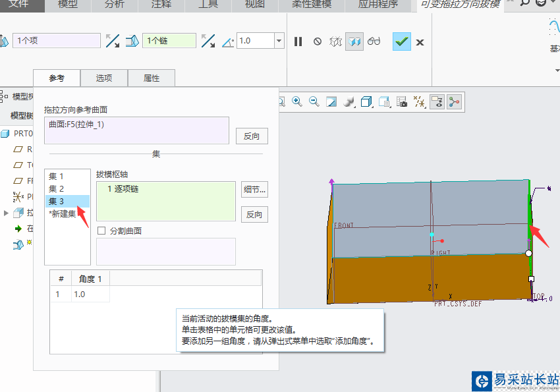Open the view manager cube-with-list icon

point(384,102)
